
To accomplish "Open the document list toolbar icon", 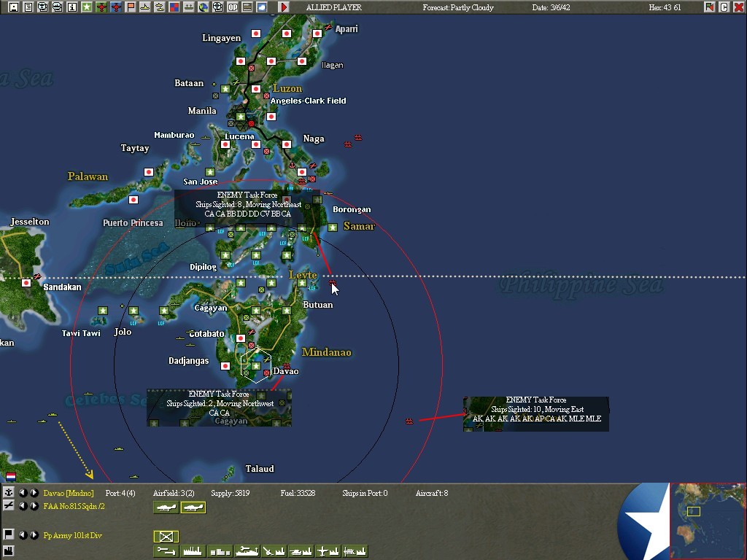I will [28, 7].
